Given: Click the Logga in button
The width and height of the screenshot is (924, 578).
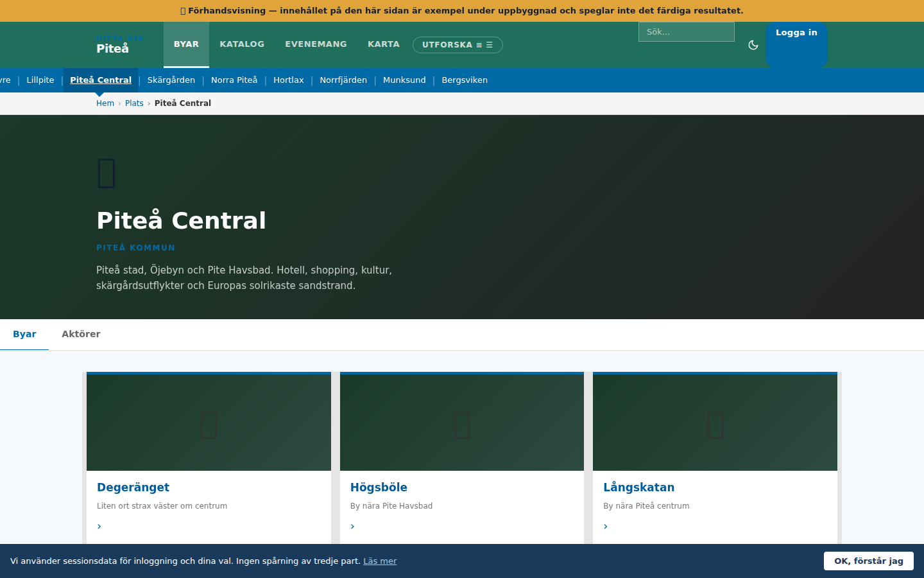Looking at the screenshot, I should point(796,44).
